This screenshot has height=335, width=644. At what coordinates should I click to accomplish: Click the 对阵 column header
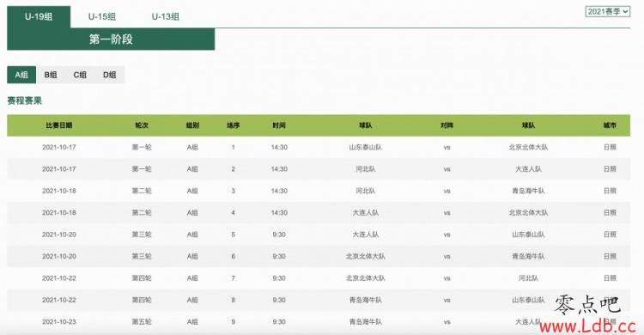pyautogui.click(x=447, y=125)
